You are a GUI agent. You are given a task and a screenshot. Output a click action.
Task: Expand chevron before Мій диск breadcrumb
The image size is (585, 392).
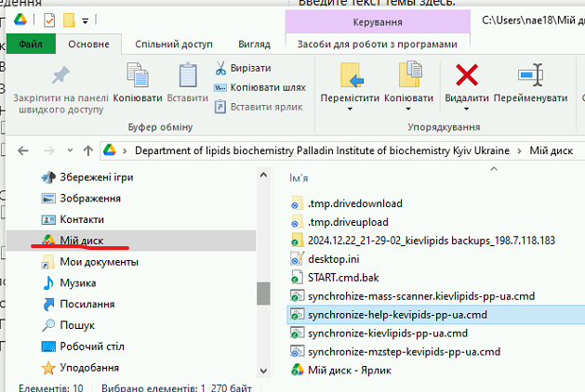click(x=519, y=150)
